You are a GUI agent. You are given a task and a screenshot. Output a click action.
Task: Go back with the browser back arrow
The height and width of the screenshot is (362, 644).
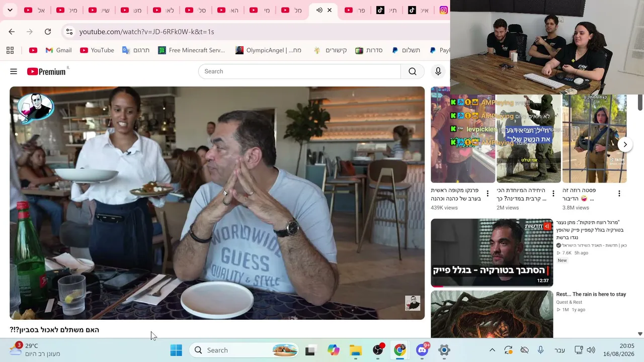(12, 32)
